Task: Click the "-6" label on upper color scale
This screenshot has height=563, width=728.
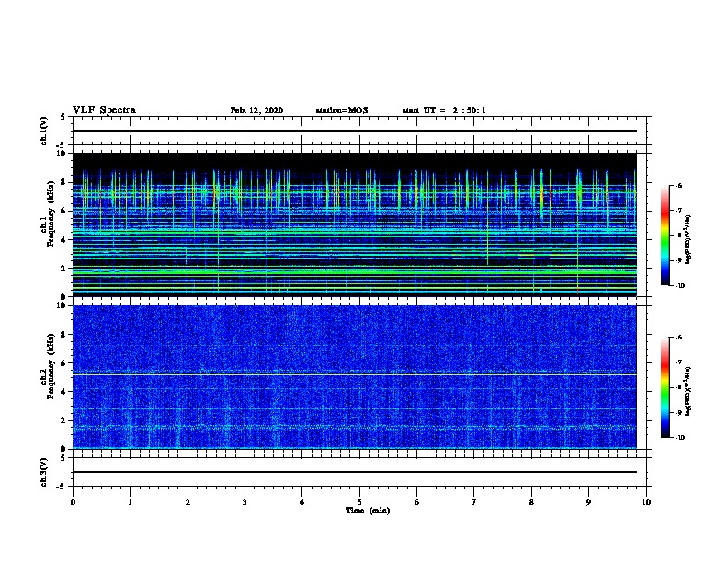Action: (x=678, y=185)
